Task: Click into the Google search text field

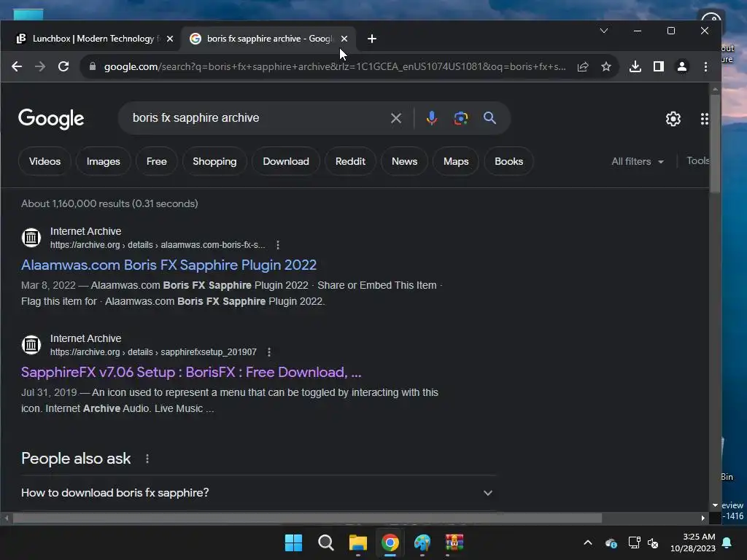Action: point(258,118)
